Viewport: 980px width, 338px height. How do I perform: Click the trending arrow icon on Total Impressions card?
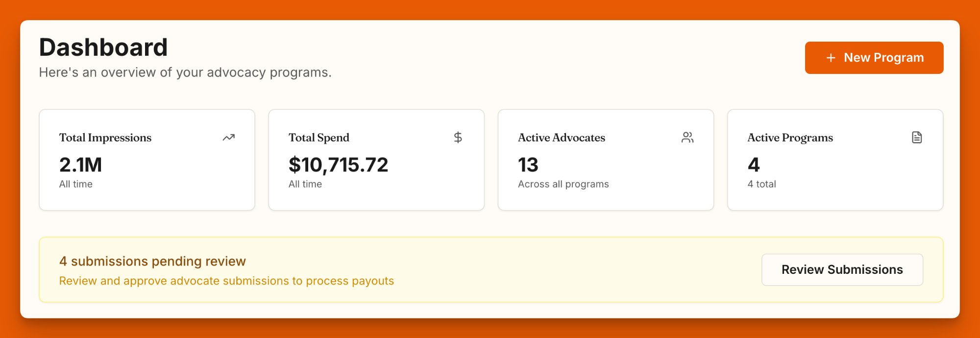[229, 138]
